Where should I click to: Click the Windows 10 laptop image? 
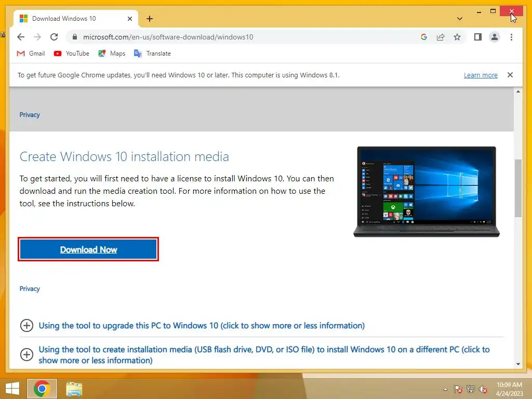(427, 192)
